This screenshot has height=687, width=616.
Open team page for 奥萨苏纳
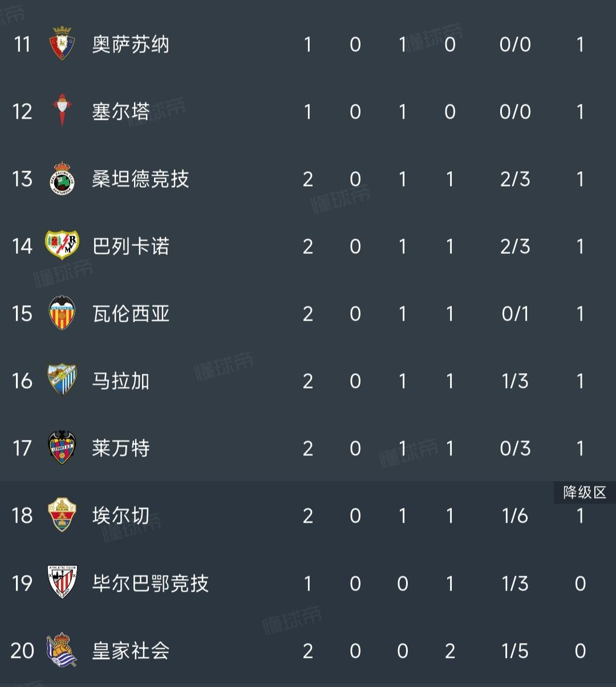(x=131, y=45)
